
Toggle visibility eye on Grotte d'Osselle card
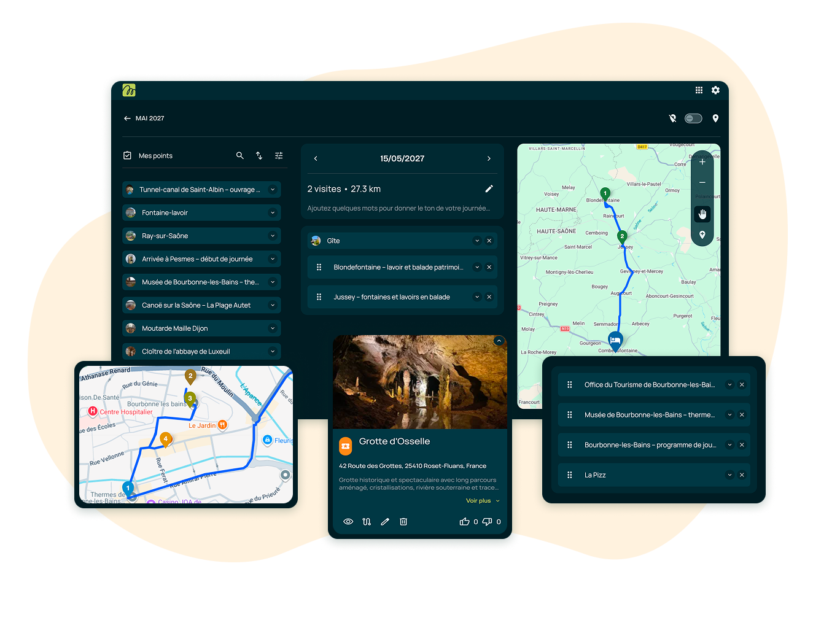coord(348,522)
